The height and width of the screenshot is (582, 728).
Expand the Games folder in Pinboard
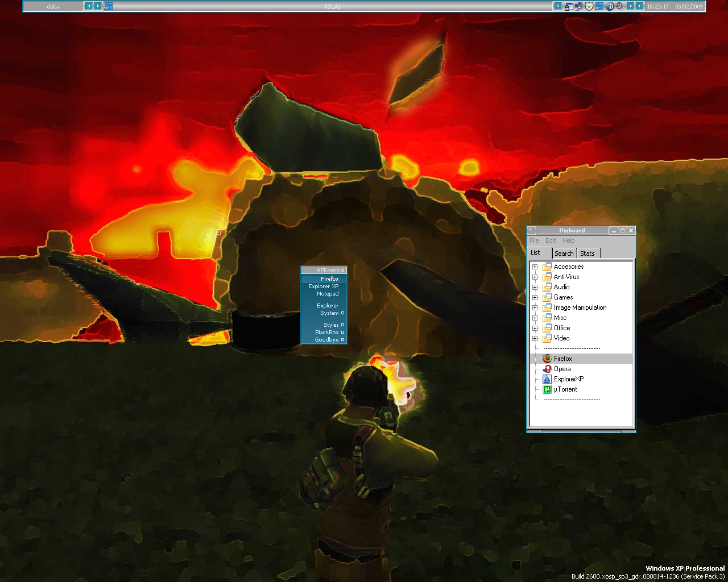pos(535,297)
